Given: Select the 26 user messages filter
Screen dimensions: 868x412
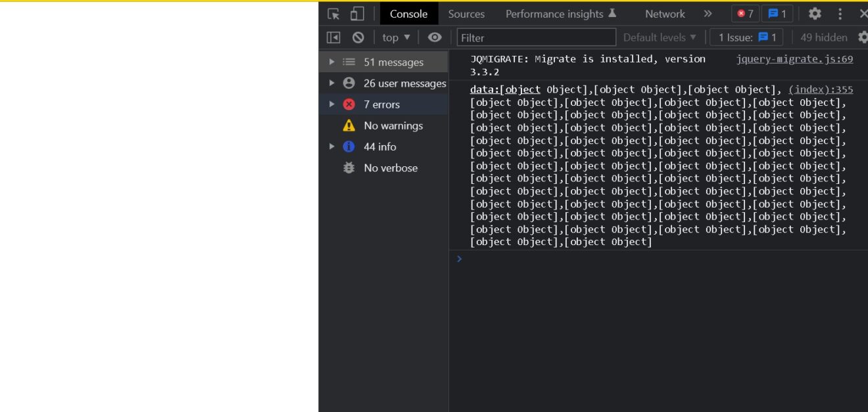Looking at the screenshot, I should [404, 83].
